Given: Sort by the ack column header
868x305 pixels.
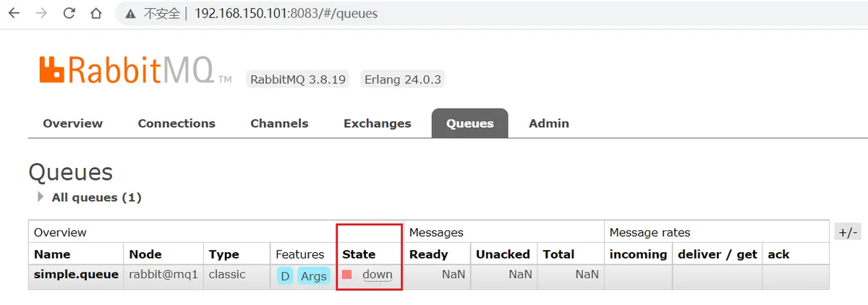Looking at the screenshot, I should pos(778,254).
